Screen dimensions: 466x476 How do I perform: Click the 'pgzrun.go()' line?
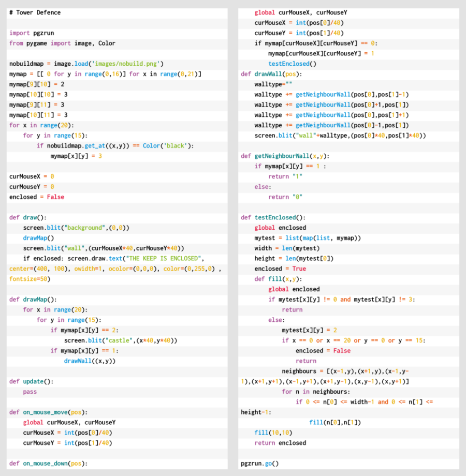(260, 464)
